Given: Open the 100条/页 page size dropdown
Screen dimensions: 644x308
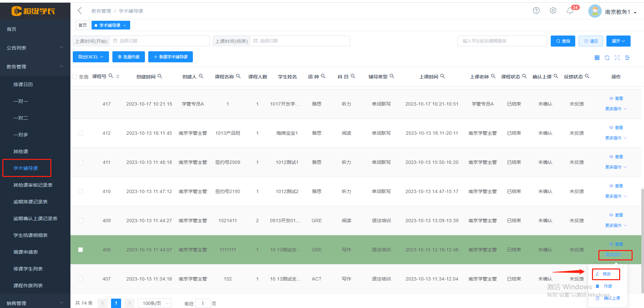Looking at the screenshot, I should pos(155,303).
